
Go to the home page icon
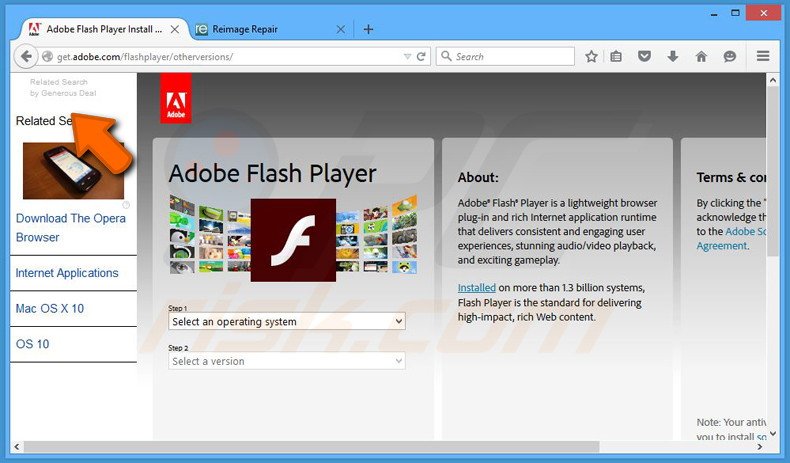(x=700, y=57)
